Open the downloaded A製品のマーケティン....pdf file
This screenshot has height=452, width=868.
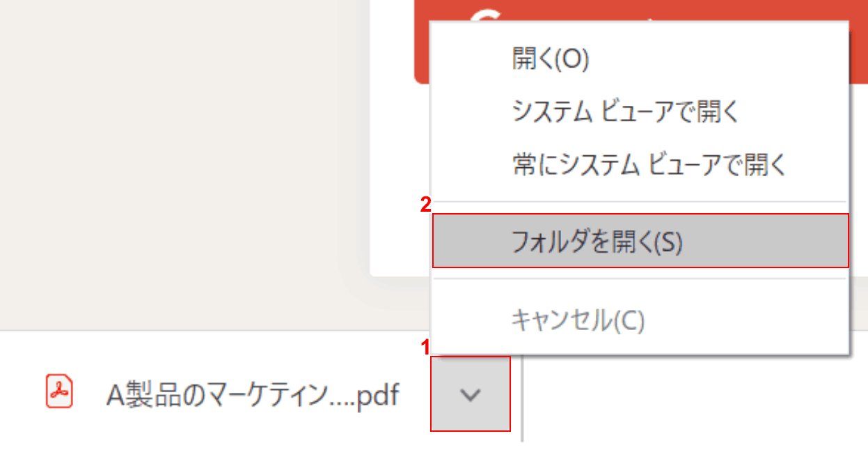(252, 396)
